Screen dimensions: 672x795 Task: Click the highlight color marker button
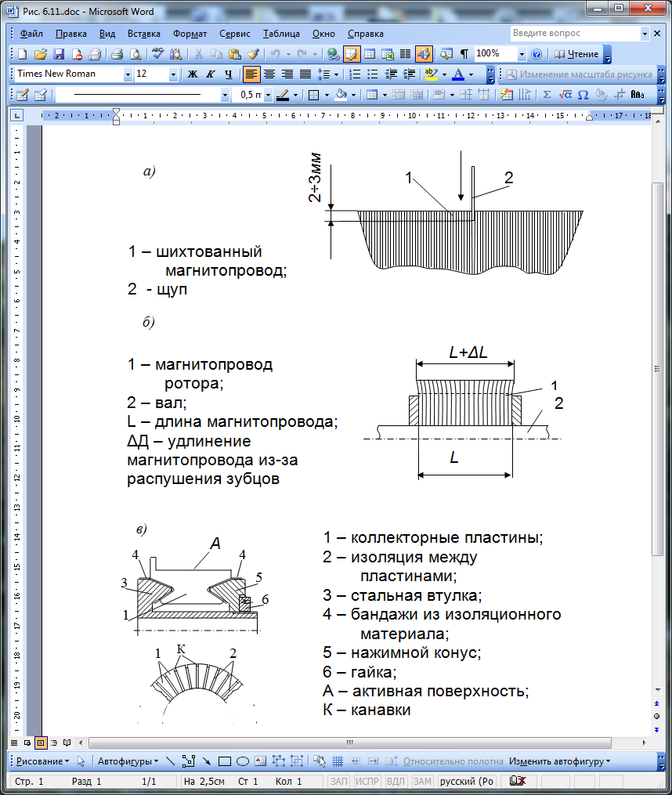(431, 74)
